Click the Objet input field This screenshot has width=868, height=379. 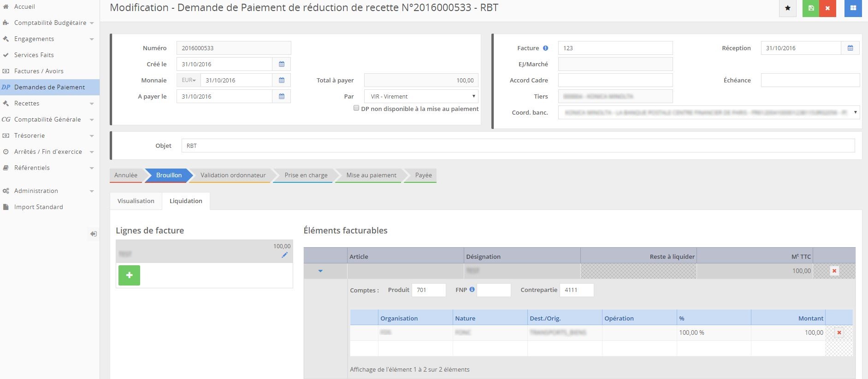tap(518, 146)
